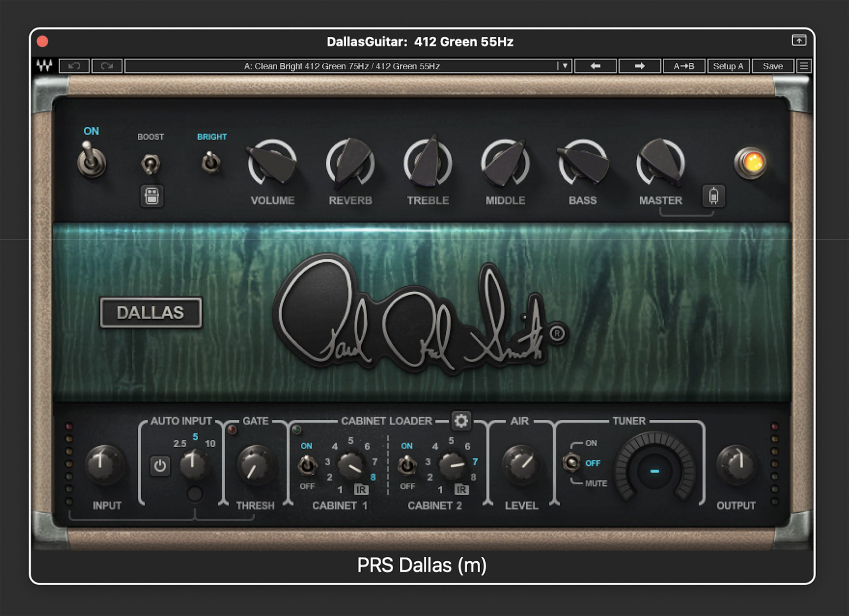
Task: Click the undo arrow button
Action: (x=74, y=66)
